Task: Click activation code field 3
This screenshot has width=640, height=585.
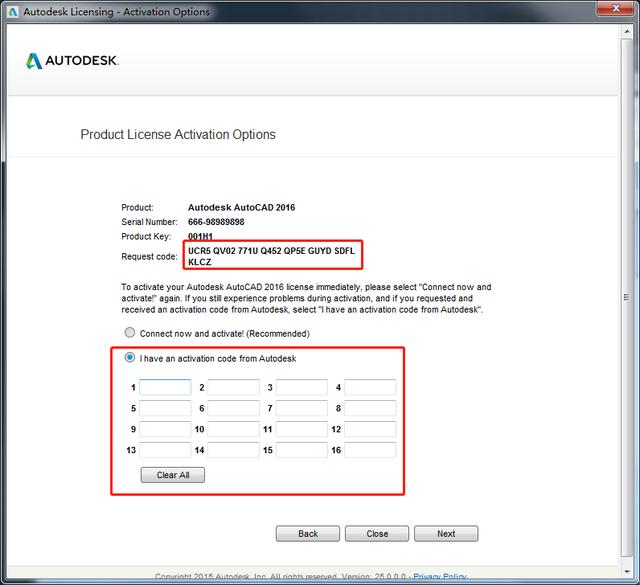Action: click(302, 387)
